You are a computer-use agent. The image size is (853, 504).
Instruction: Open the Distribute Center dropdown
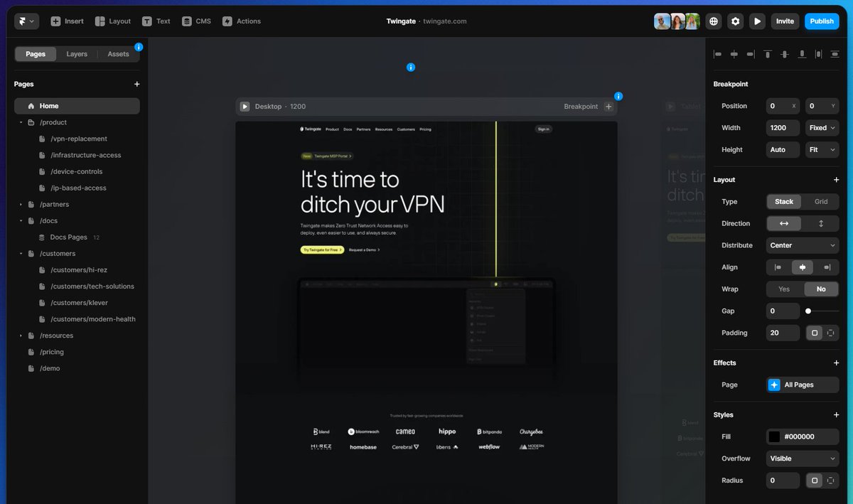coord(803,245)
